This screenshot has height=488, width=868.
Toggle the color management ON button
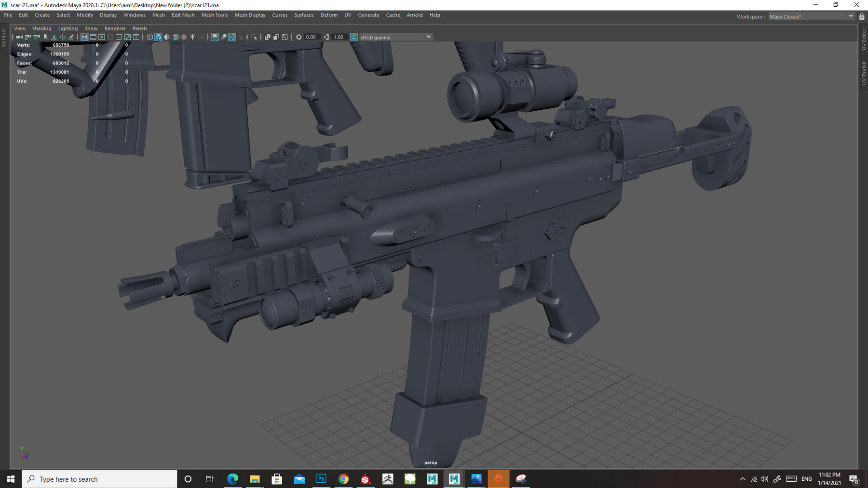coord(354,37)
